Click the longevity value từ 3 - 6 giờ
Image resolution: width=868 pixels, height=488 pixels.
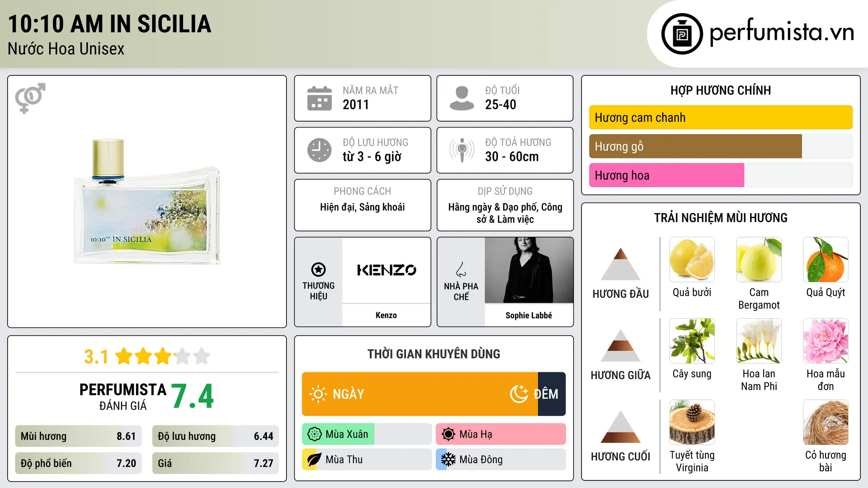(x=372, y=157)
